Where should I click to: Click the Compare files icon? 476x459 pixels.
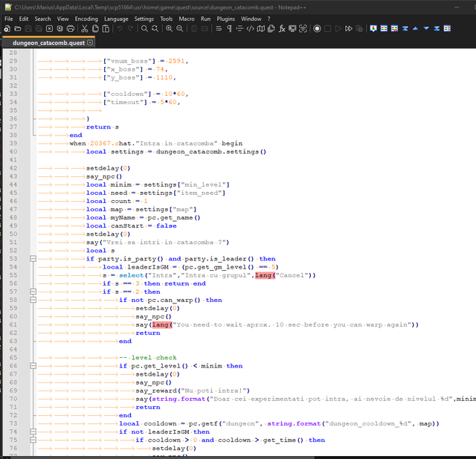coord(384,28)
